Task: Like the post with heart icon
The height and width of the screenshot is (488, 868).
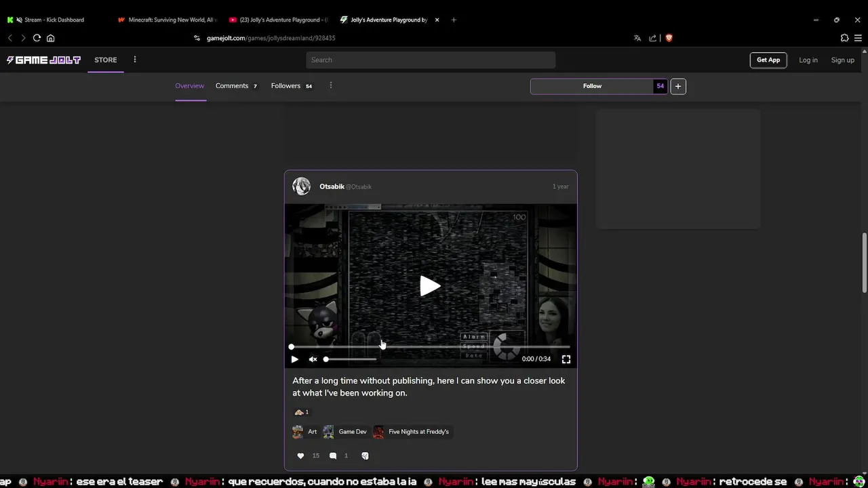Action: click(x=300, y=455)
